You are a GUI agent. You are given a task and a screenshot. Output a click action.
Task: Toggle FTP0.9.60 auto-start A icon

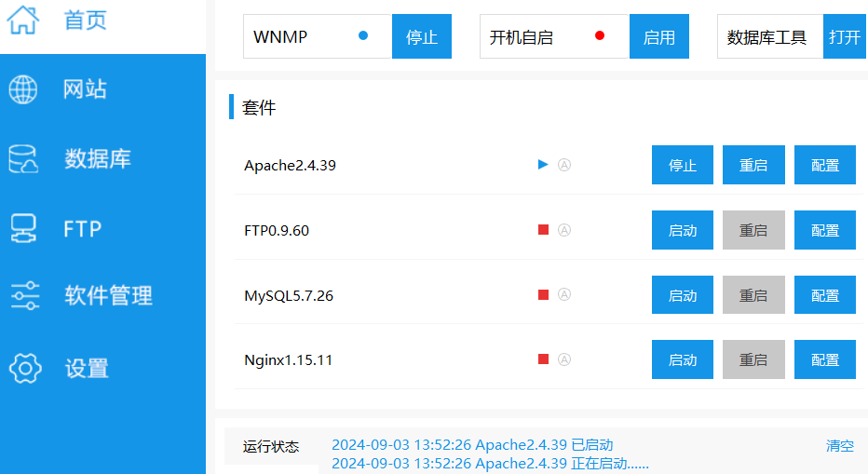[564, 230]
